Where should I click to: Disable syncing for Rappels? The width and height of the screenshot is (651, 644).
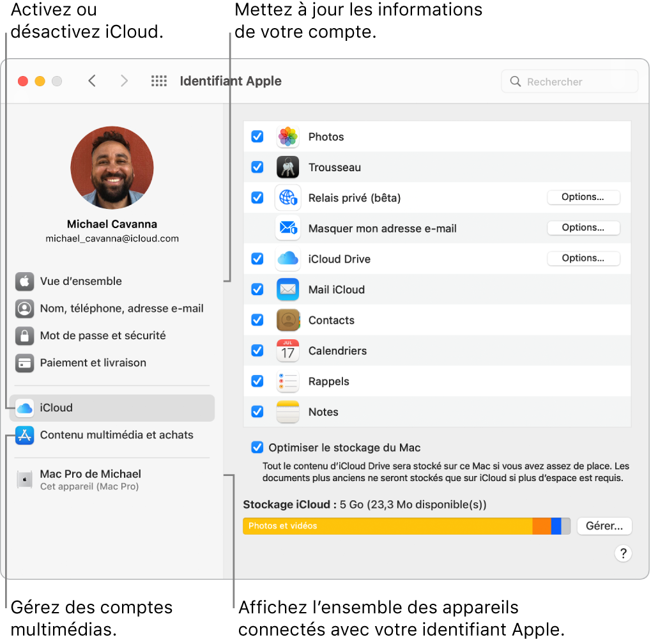pos(257,381)
